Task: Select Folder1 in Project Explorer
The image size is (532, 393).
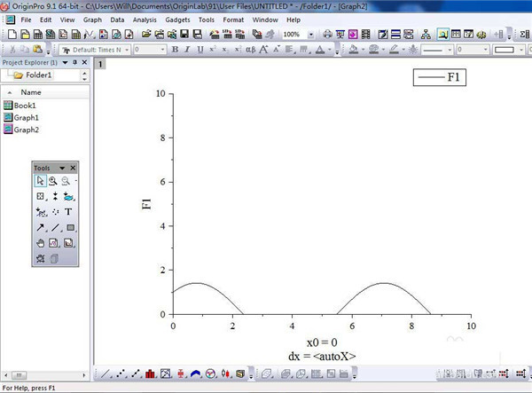Action: pyautogui.click(x=38, y=75)
